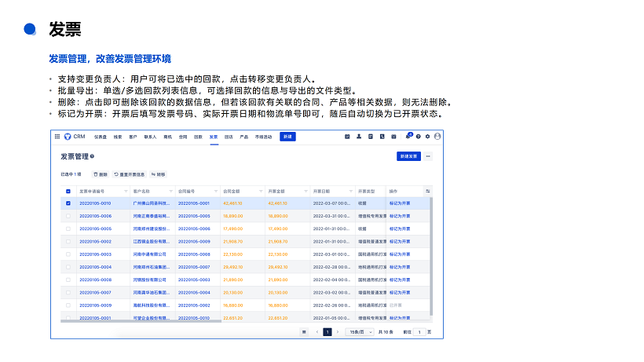644x362 pixels.
Task: Check the row with invoice 20220105-0006
Action: pyautogui.click(x=68, y=216)
